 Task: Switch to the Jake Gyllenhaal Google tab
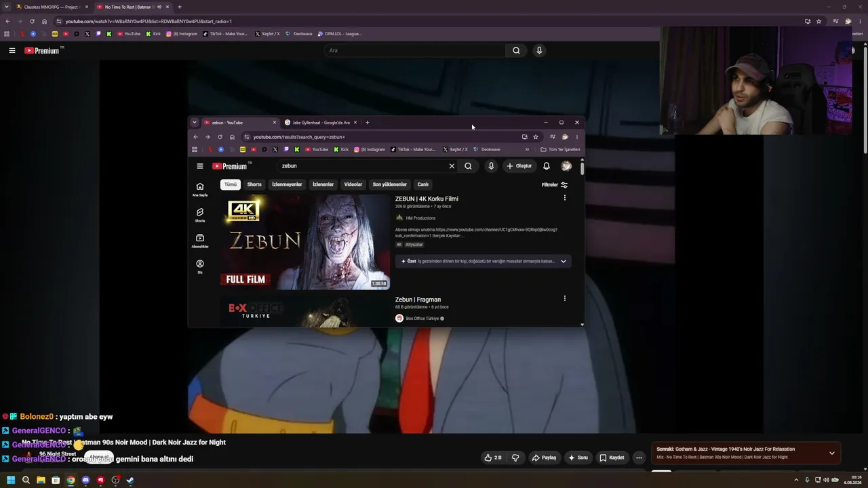pos(321,123)
